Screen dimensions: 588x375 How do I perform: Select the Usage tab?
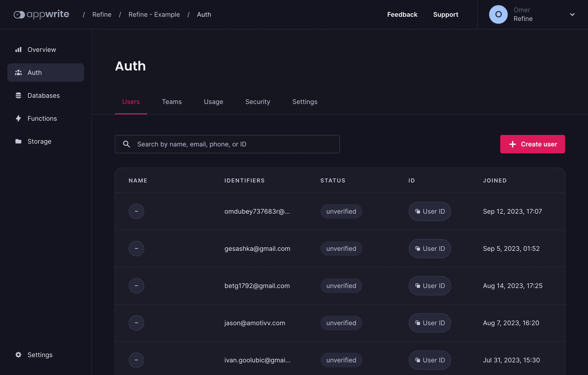[x=213, y=102]
